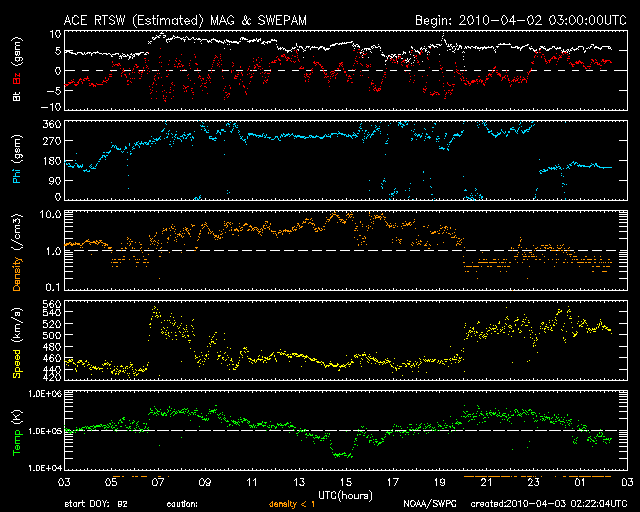
Task: Click the orange 'density < 1' caution legend
Action: (x=292, y=504)
